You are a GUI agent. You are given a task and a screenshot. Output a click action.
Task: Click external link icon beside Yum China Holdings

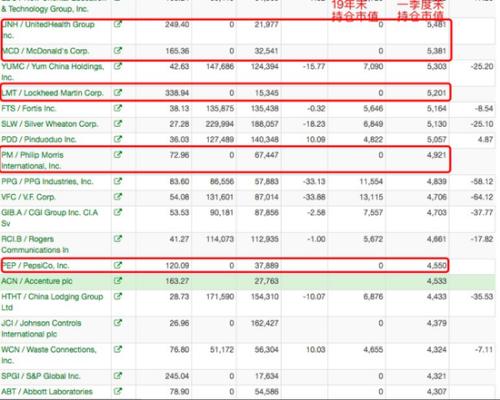118,66
